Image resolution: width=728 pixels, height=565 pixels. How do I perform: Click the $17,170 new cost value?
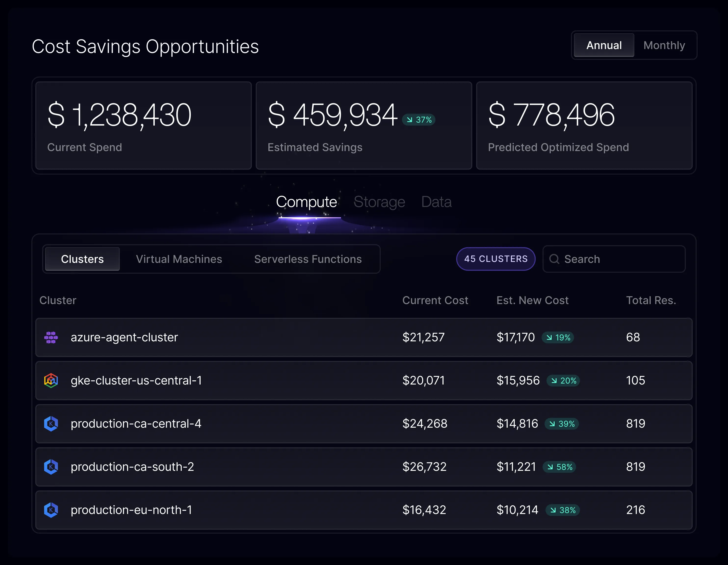(x=516, y=337)
